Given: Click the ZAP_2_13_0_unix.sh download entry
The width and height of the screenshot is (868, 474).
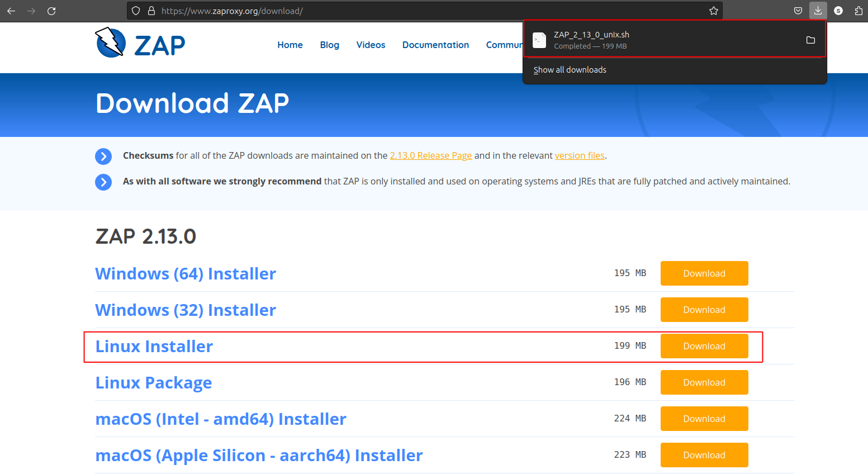Looking at the screenshot, I should [674, 40].
